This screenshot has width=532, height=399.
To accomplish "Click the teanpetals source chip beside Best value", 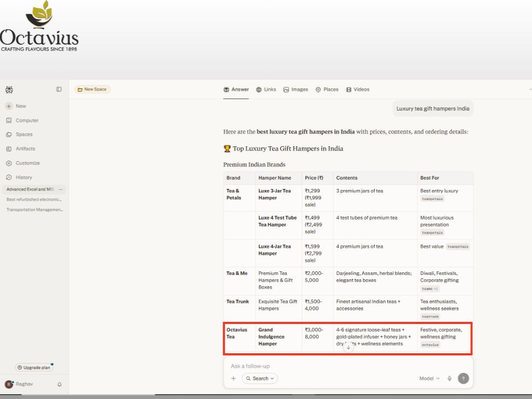I will (x=458, y=247).
